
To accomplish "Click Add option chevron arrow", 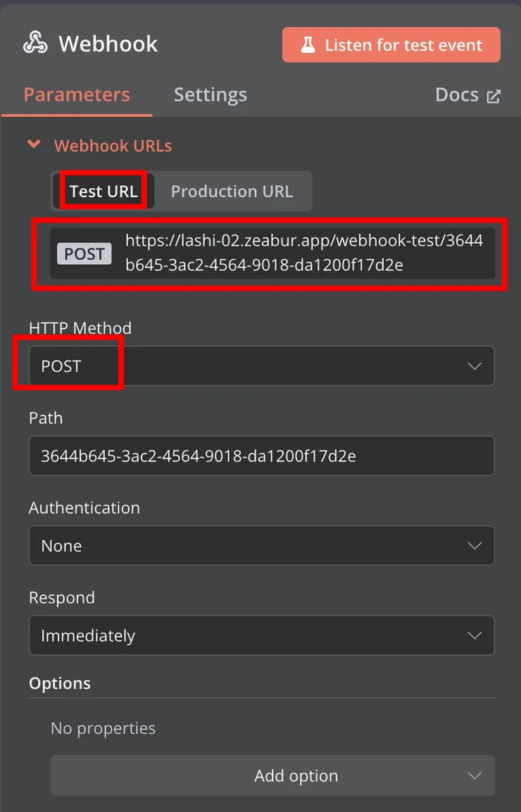I will (x=475, y=775).
